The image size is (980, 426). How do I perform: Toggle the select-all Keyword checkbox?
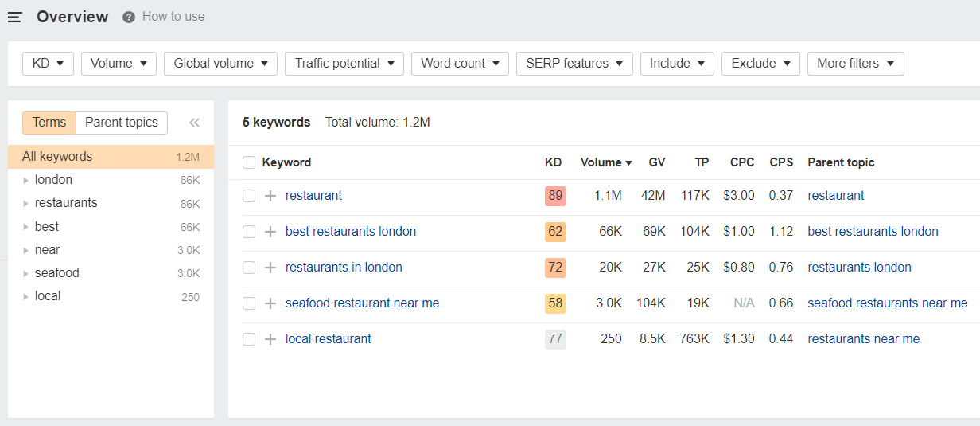pos(249,162)
